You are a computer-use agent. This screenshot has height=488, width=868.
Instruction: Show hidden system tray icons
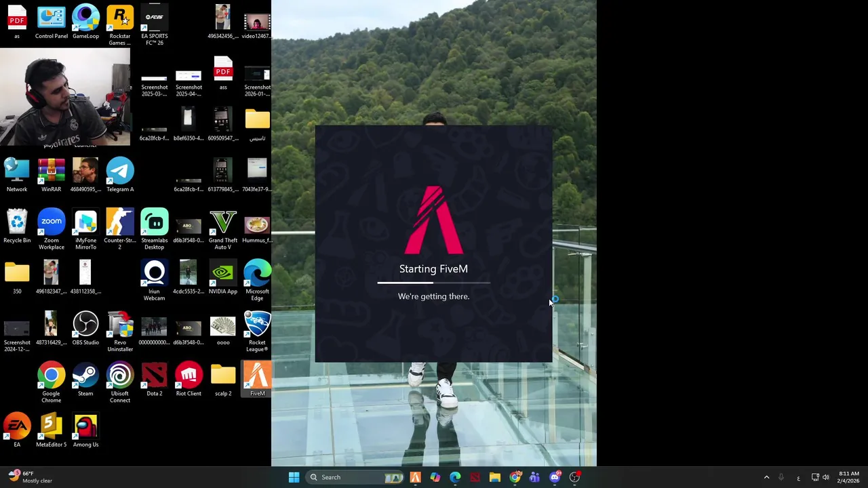point(767,477)
